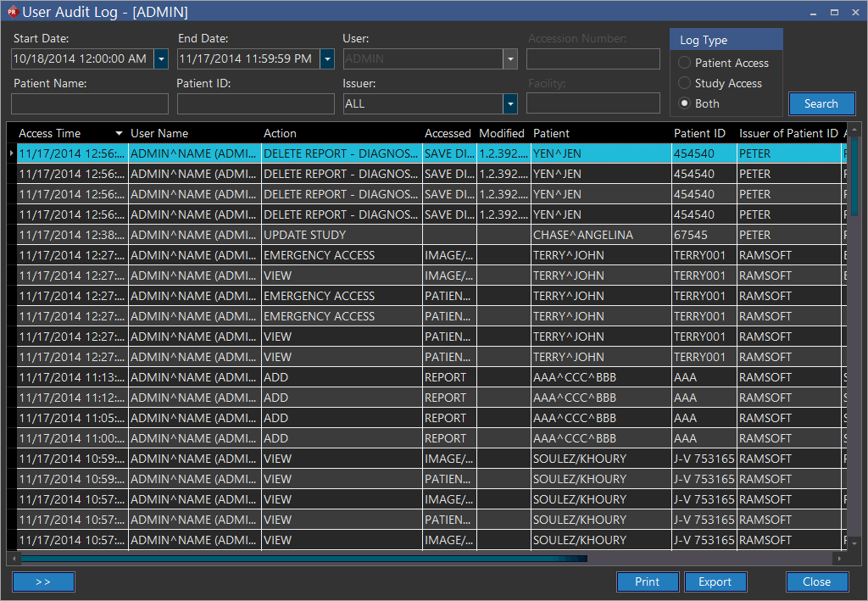868x601 pixels.
Task: Sort by the User Name column header
Action: tap(159, 133)
